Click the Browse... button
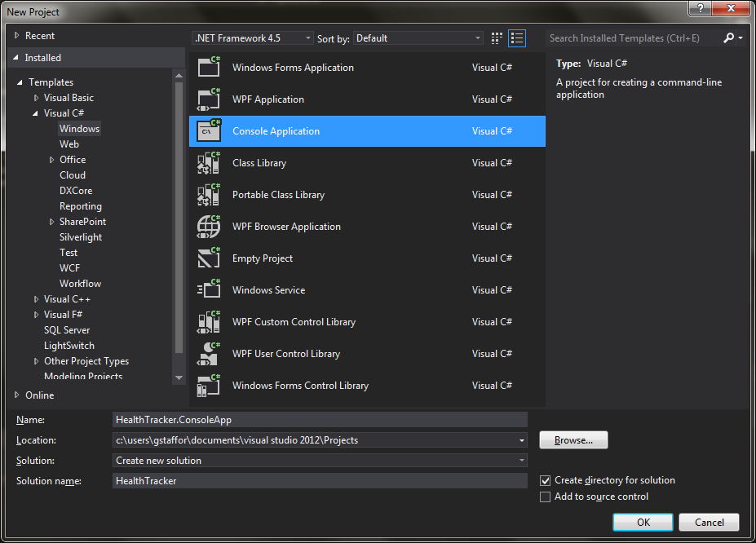This screenshot has width=756, height=543. click(573, 440)
